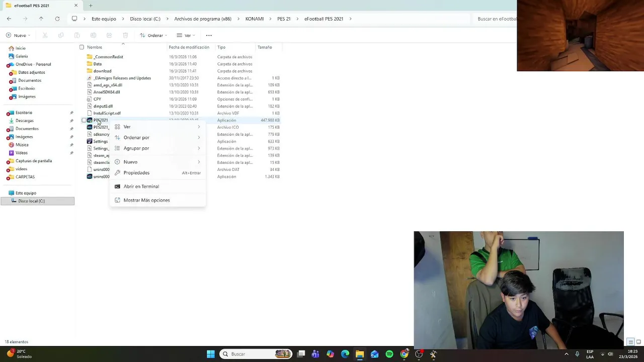
Task: Select _ElAmigos Releases and Updates shortcut
Action: (x=122, y=78)
